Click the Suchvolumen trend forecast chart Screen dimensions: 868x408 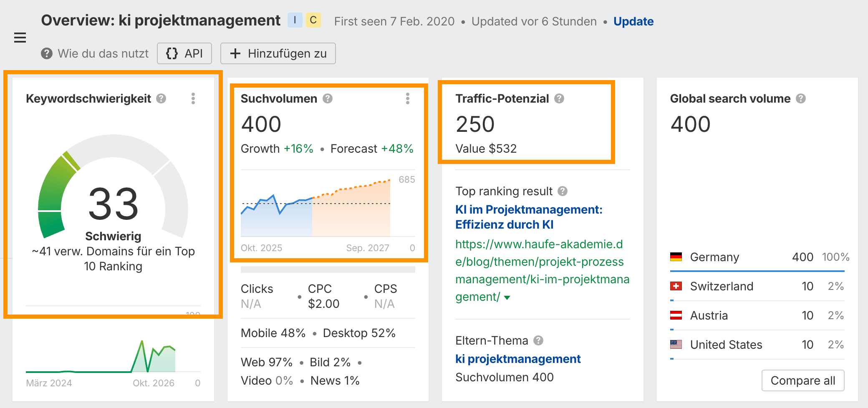[x=316, y=208]
